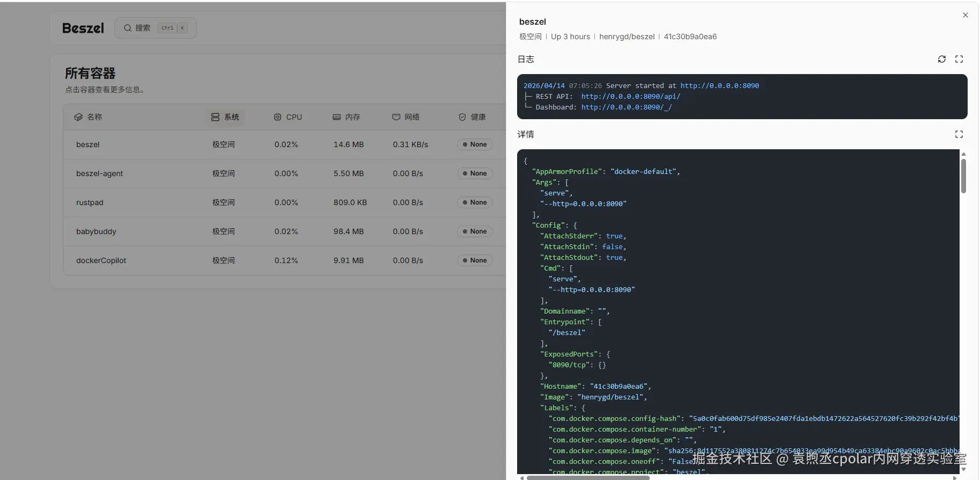Expand the details panel to fullscreen

click(959, 134)
